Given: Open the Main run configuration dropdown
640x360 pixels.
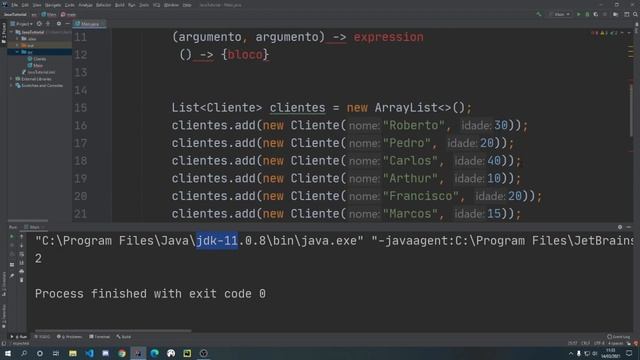Looking at the screenshot, I should [560, 14].
